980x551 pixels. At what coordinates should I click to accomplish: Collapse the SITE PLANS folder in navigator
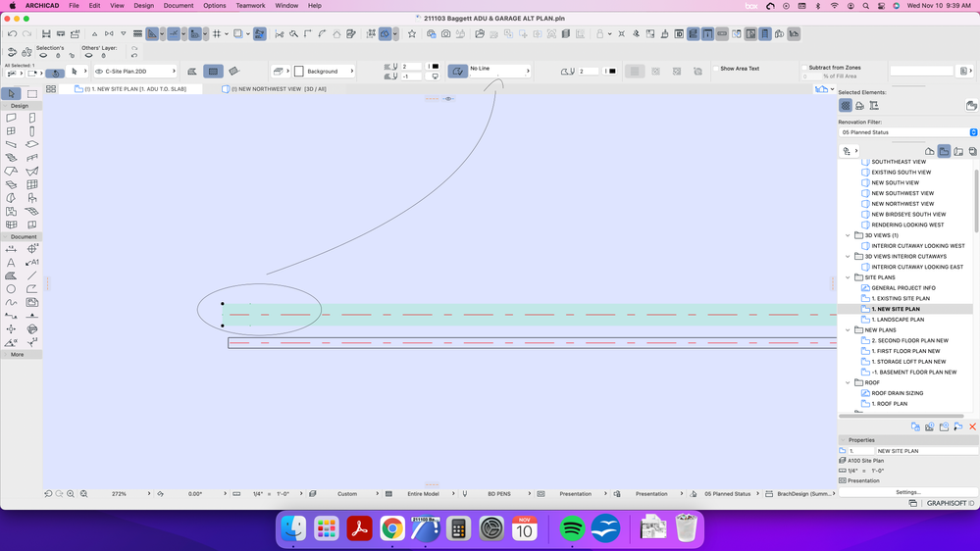click(848, 277)
